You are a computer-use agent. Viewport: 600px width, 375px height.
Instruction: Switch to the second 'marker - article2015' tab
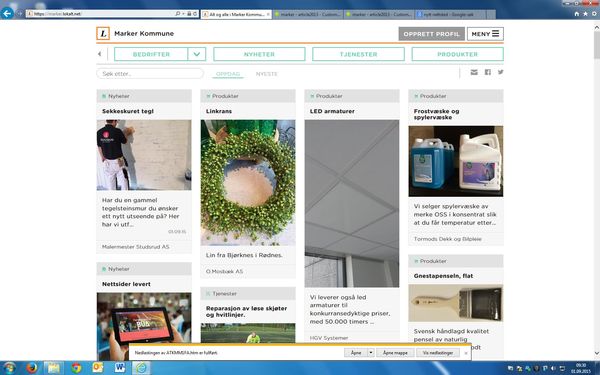point(379,14)
